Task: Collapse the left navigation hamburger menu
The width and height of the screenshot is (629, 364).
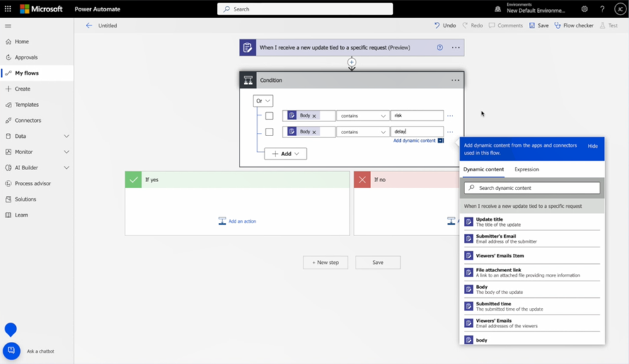Action: (x=8, y=26)
